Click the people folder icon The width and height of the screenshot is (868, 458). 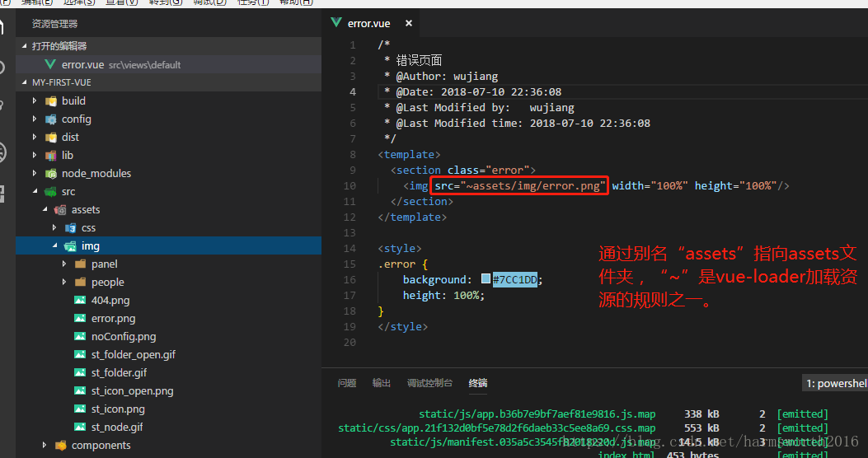coord(80,282)
